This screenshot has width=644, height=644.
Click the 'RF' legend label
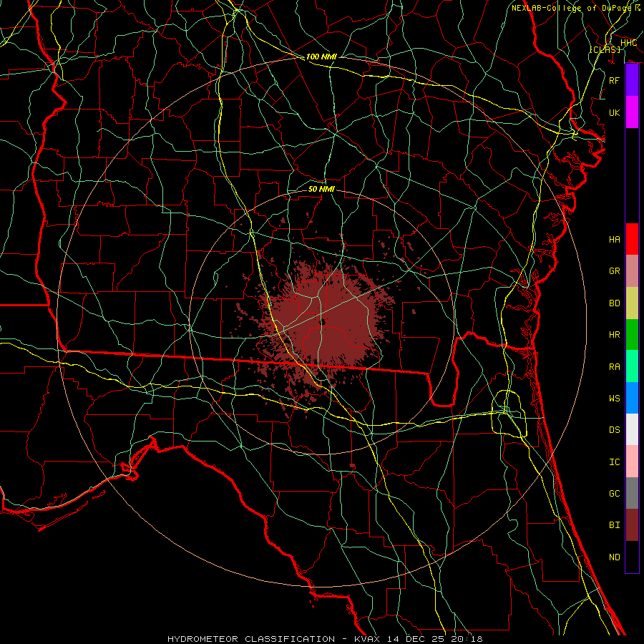pos(614,80)
